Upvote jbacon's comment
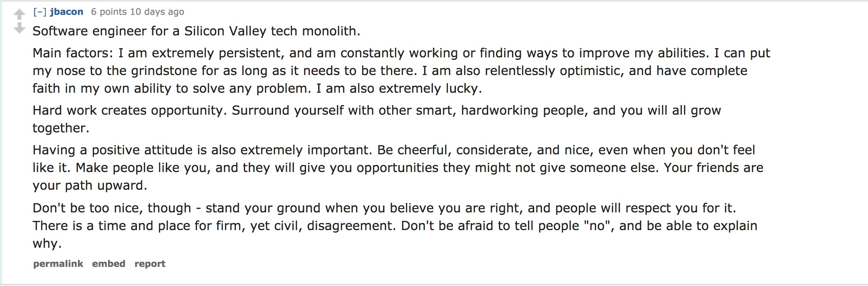868x286 pixels. point(19,14)
